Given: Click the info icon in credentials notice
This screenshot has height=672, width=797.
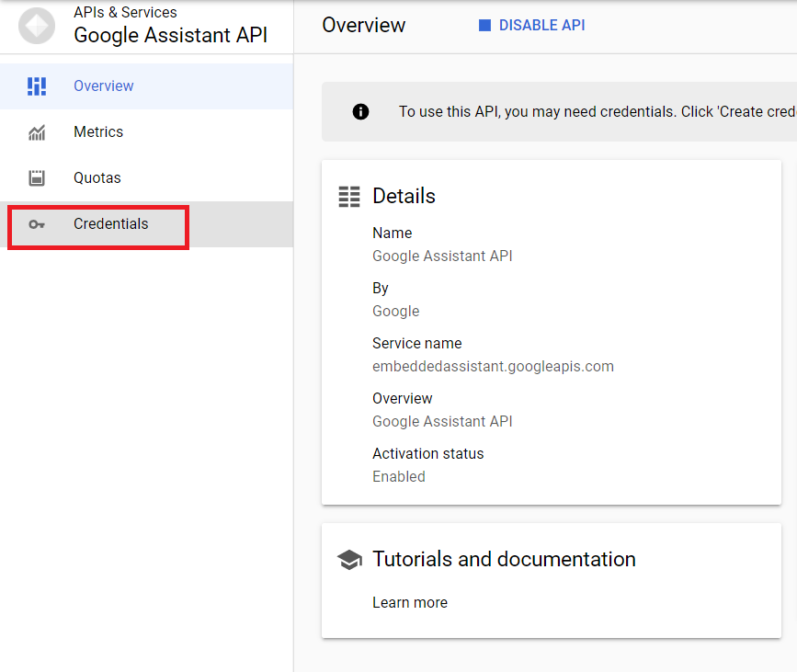Looking at the screenshot, I should coord(360,111).
